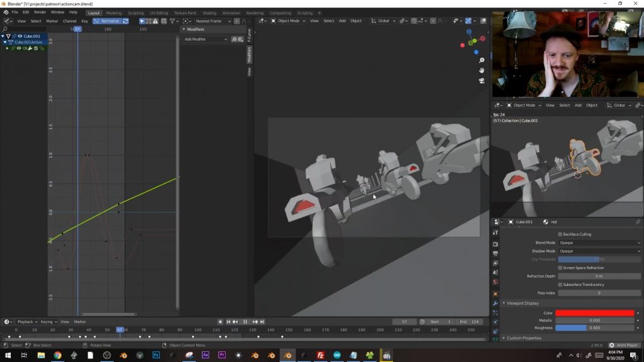The height and width of the screenshot is (362, 644).
Task: Open the Modifier properties wrench tab
Action: pyautogui.click(x=496, y=304)
